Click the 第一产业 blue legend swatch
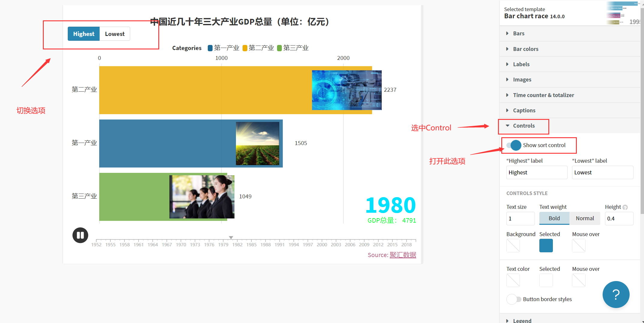Screen dimensions: 644x323 coord(210,48)
